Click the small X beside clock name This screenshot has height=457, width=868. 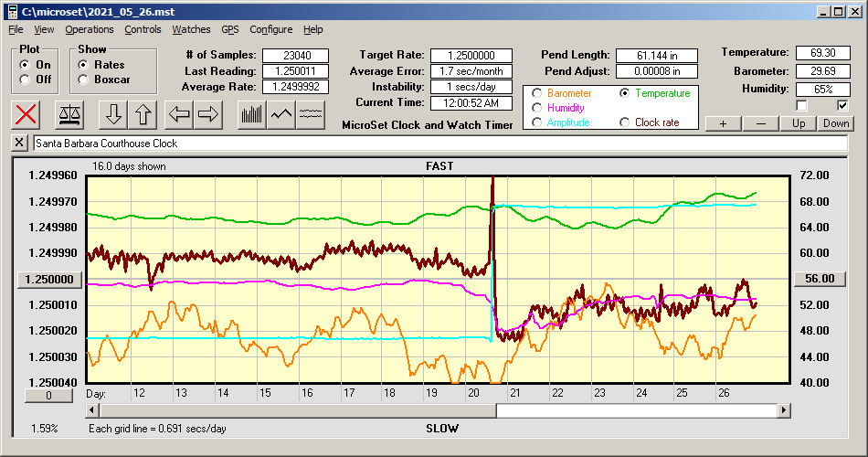coord(19,143)
